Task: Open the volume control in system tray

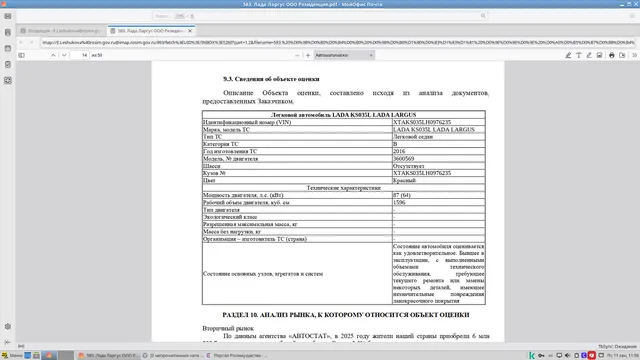Action: coord(568,356)
